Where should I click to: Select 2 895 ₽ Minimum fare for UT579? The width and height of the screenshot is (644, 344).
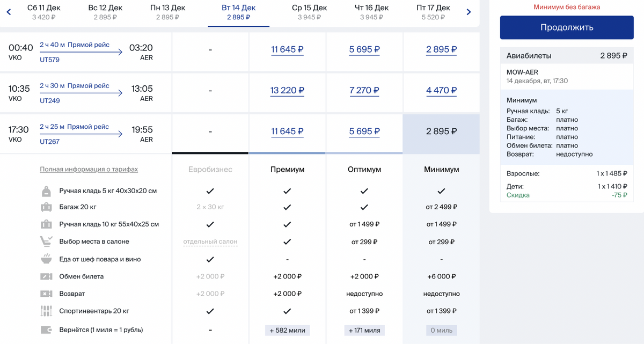tap(441, 49)
